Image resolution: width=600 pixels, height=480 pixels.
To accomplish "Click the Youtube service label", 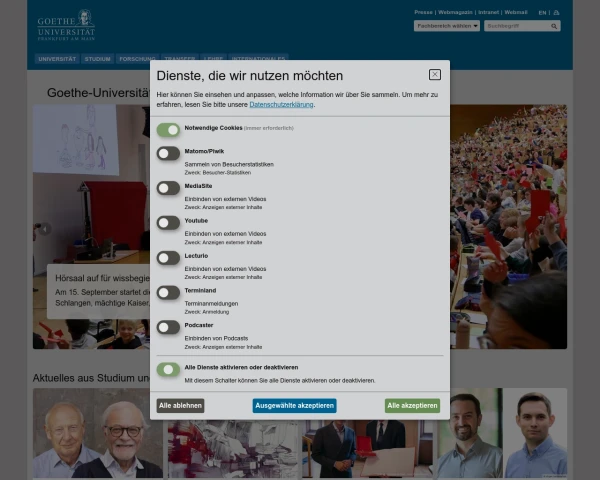I will click(x=196, y=221).
